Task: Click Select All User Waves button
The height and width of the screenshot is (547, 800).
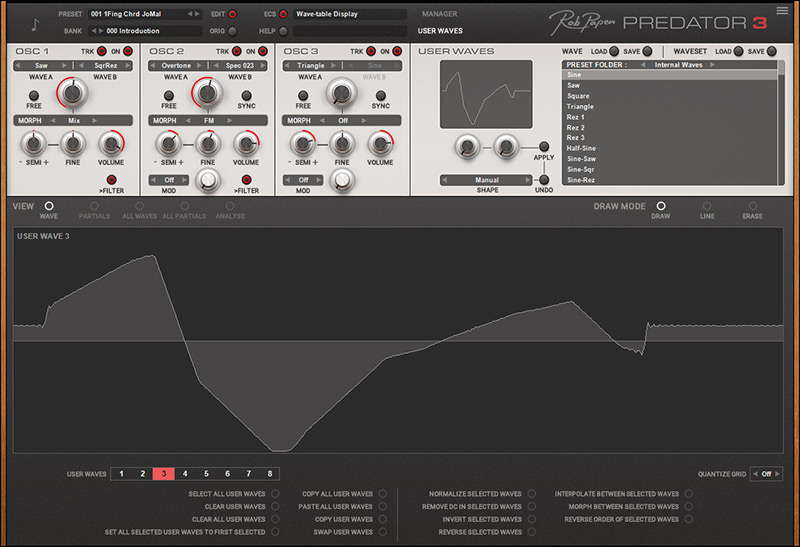Action: point(275,493)
